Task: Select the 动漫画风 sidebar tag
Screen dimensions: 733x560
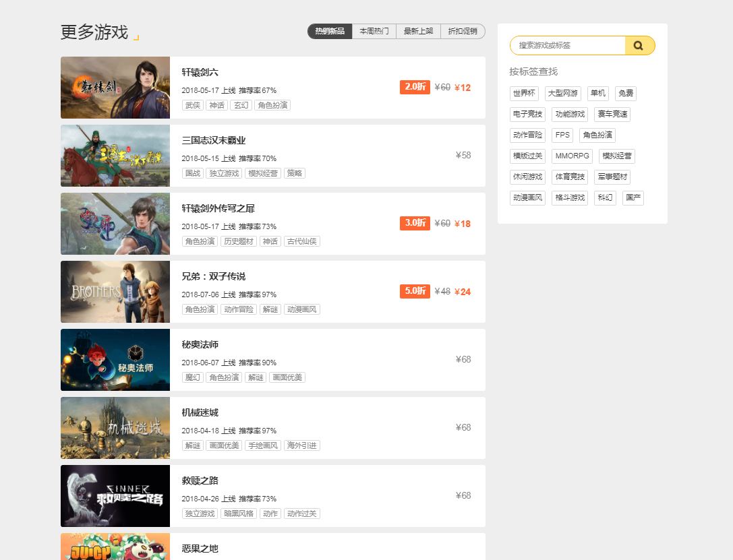Action: [x=528, y=198]
